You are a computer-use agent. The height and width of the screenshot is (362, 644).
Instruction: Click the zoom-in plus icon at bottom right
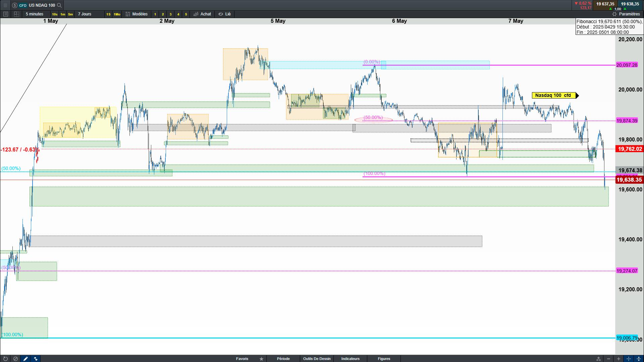tap(619, 359)
